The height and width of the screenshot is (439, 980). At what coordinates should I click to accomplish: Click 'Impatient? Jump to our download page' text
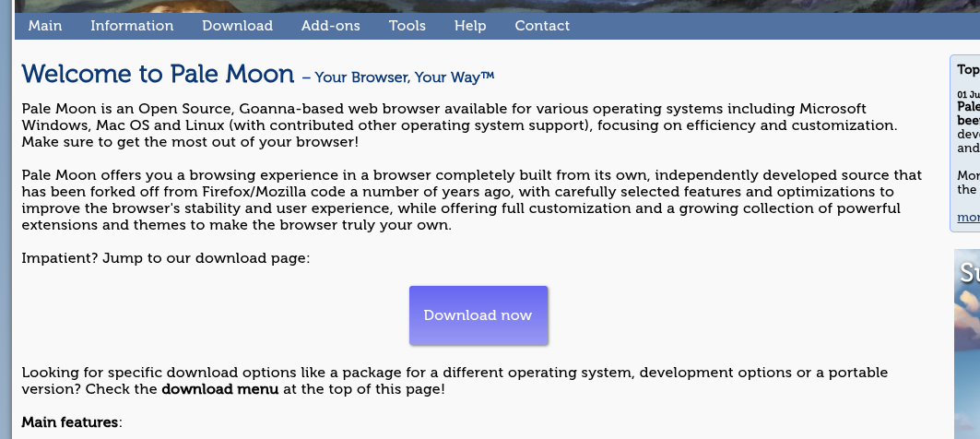[166, 258]
